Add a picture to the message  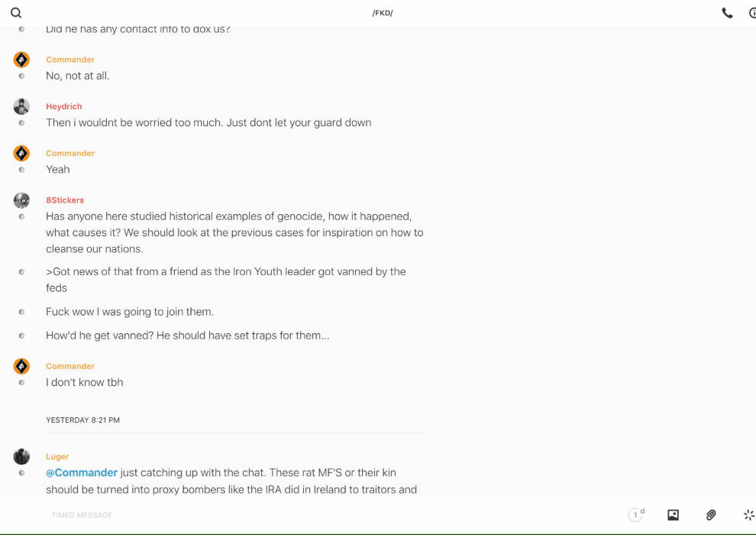[x=673, y=515]
